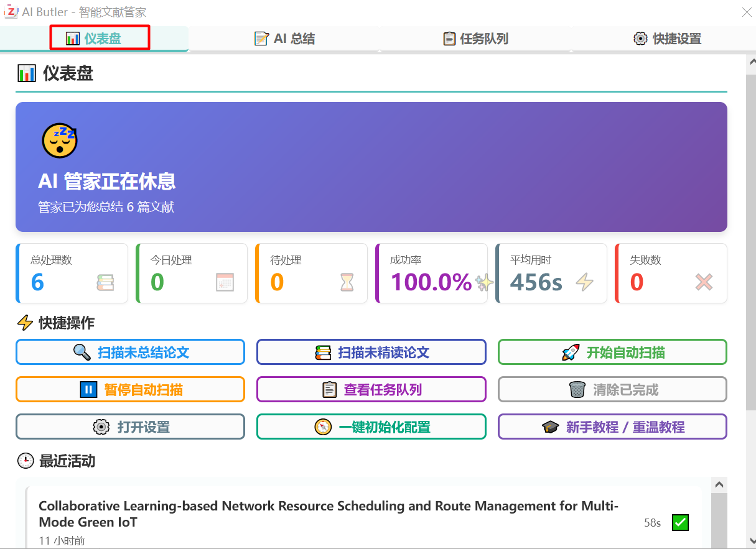Click the trash can icon on 清除已完成

point(577,390)
